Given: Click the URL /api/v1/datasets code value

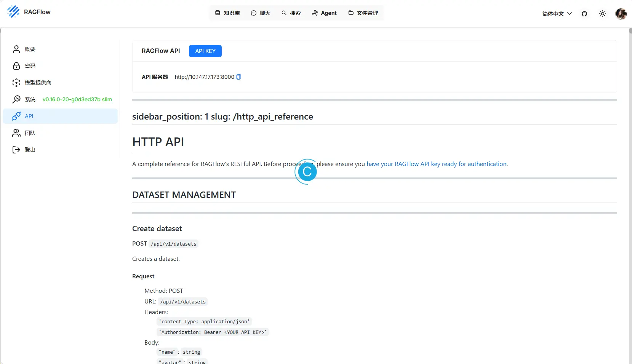Looking at the screenshot, I should click(x=183, y=302).
